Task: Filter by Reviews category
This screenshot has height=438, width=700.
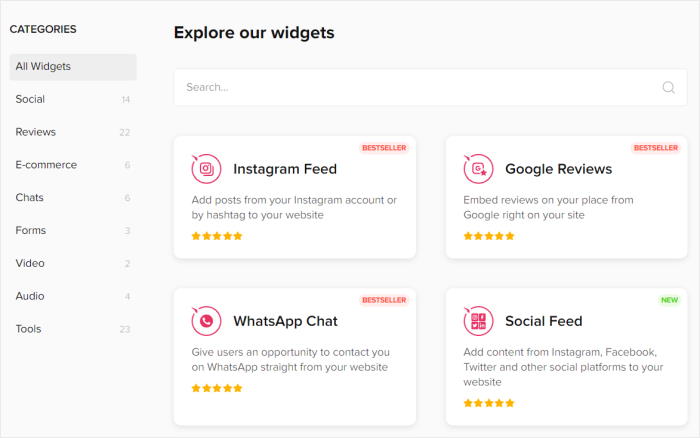Action: point(73,132)
